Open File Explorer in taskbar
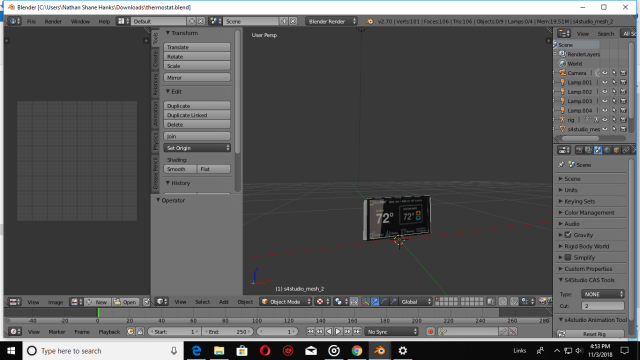 click(219, 351)
